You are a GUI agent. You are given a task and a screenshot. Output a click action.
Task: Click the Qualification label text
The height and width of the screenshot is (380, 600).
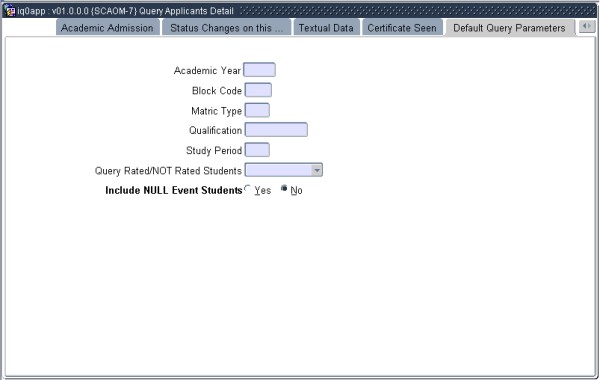(x=215, y=130)
